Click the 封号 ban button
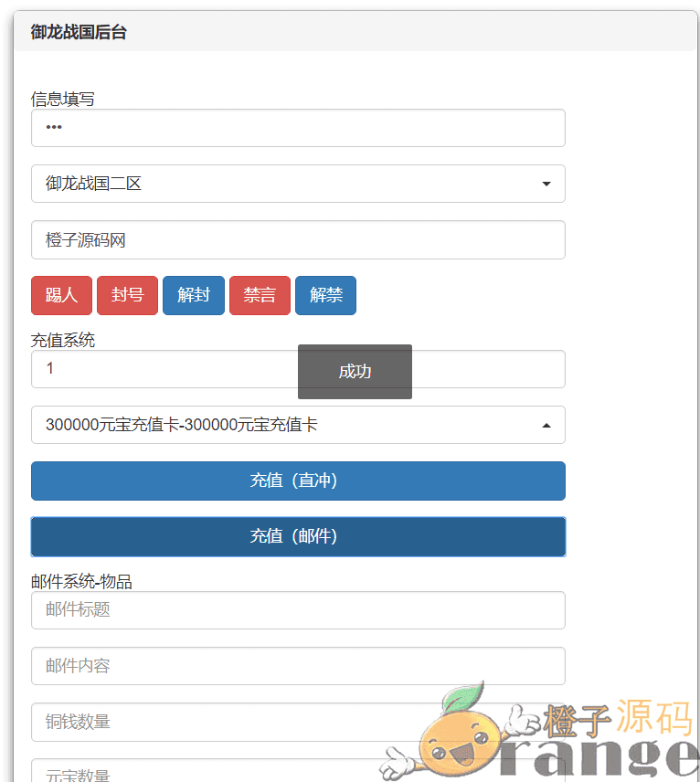 [127, 295]
